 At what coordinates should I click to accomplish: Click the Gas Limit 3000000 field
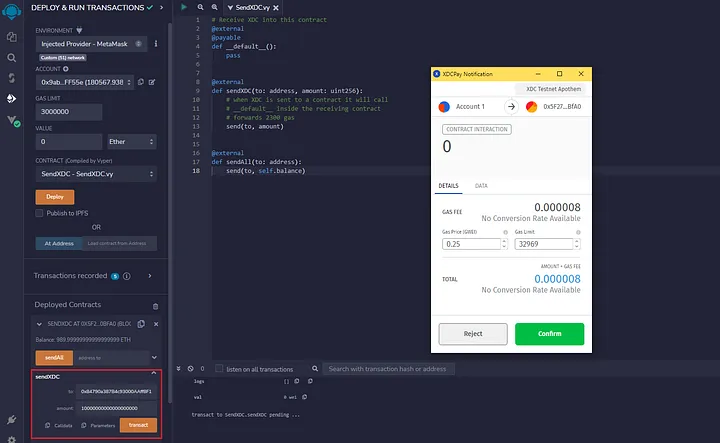[x=69, y=112]
